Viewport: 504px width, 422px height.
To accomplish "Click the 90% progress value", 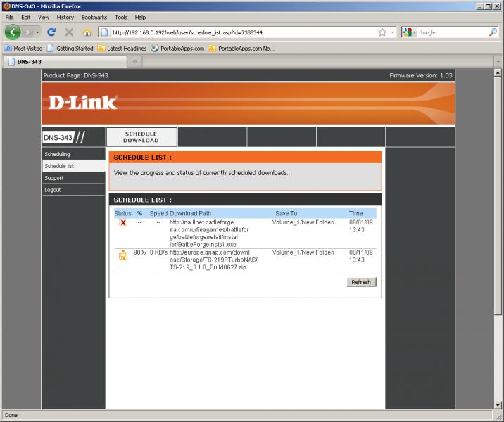I will coord(139,252).
